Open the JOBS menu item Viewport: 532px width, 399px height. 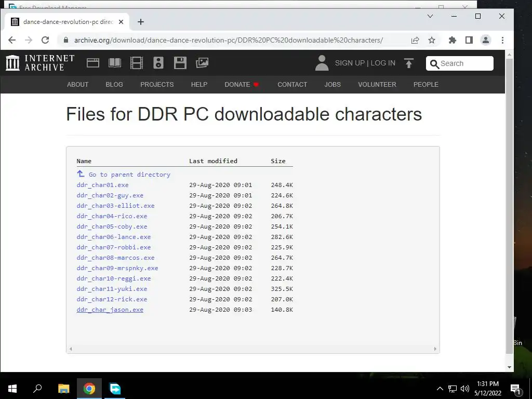tap(332, 85)
